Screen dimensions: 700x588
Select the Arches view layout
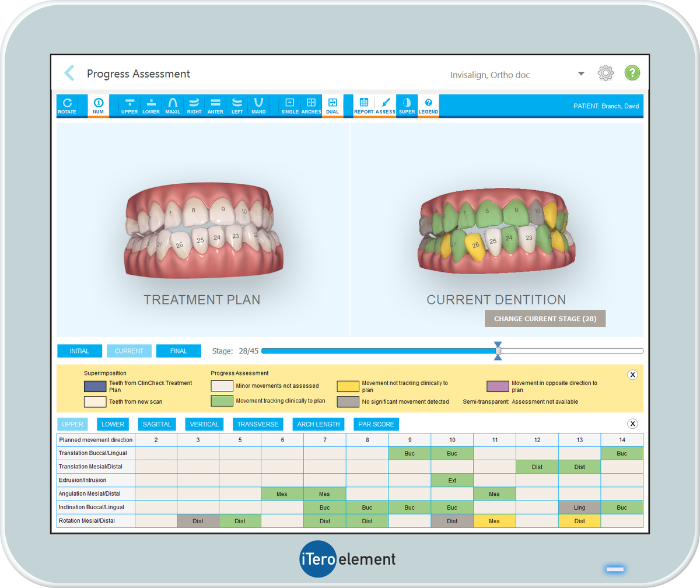coord(311,106)
